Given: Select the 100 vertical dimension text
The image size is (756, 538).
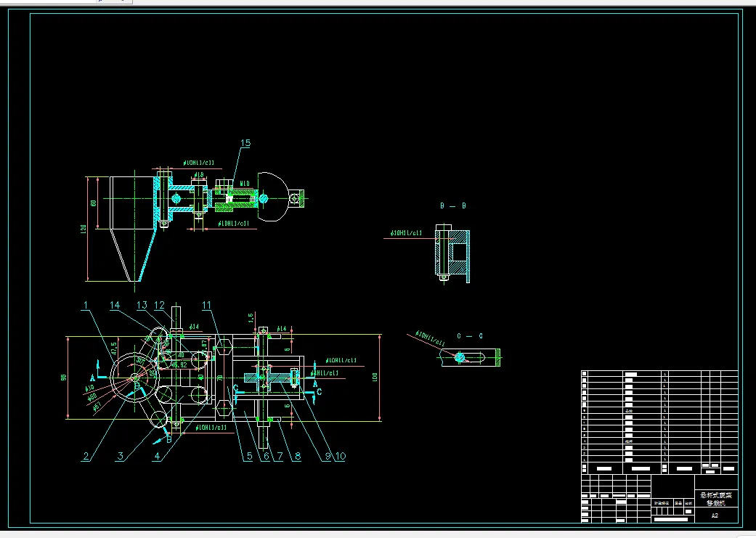Looking at the screenshot, I should [x=375, y=378].
